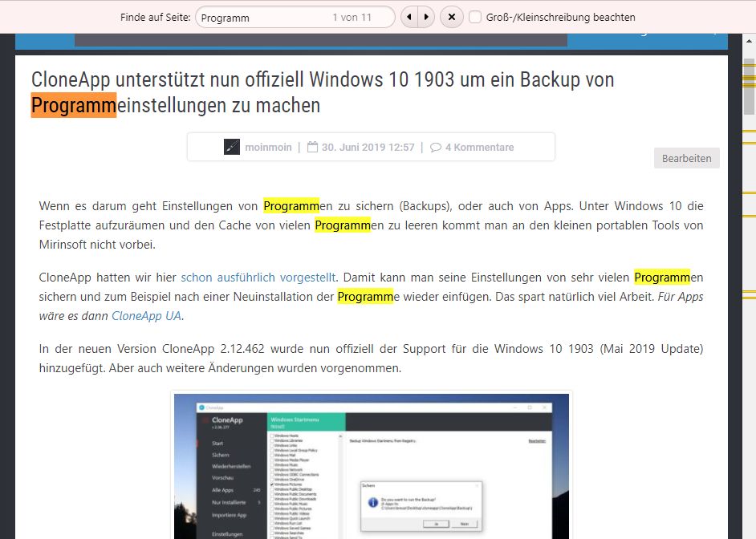Open the CloneApp screenshot image
This screenshot has height=539, width=756.
[372, 466]
